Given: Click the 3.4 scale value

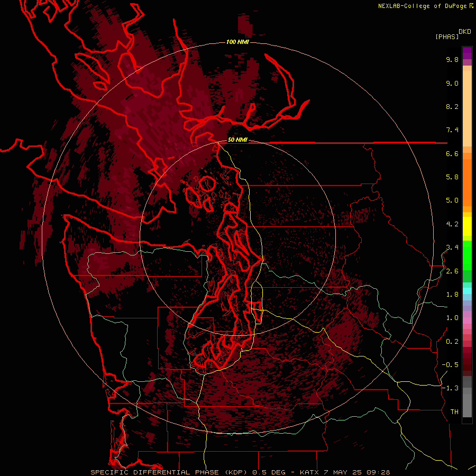Looking at the screenshot, I should [x=452, y=248].
